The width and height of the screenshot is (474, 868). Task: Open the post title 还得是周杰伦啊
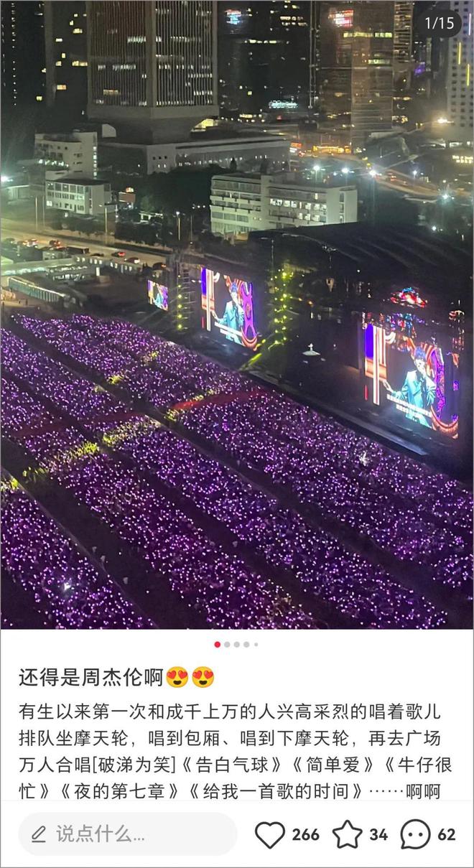tap(91, 677)
